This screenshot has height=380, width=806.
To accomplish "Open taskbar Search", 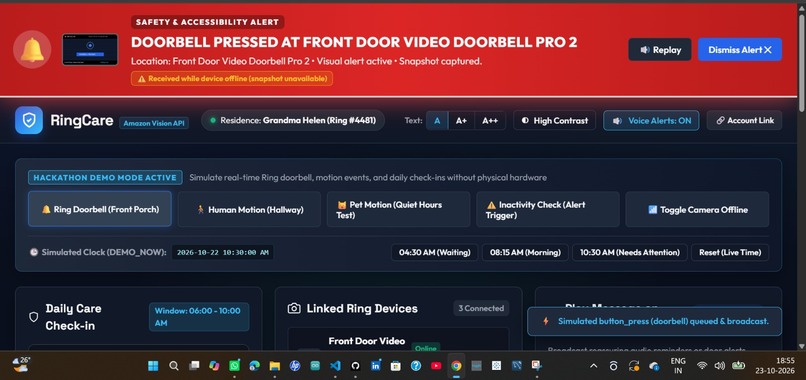I will [174, 366].
